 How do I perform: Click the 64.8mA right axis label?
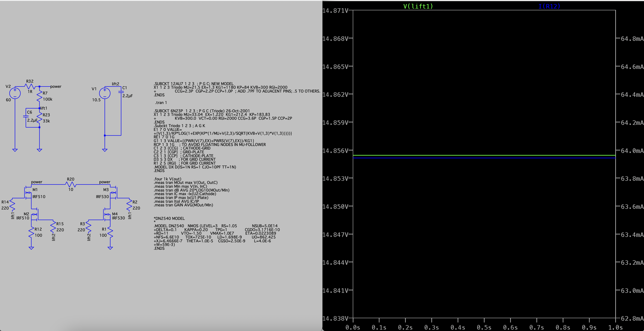(632, 39)
